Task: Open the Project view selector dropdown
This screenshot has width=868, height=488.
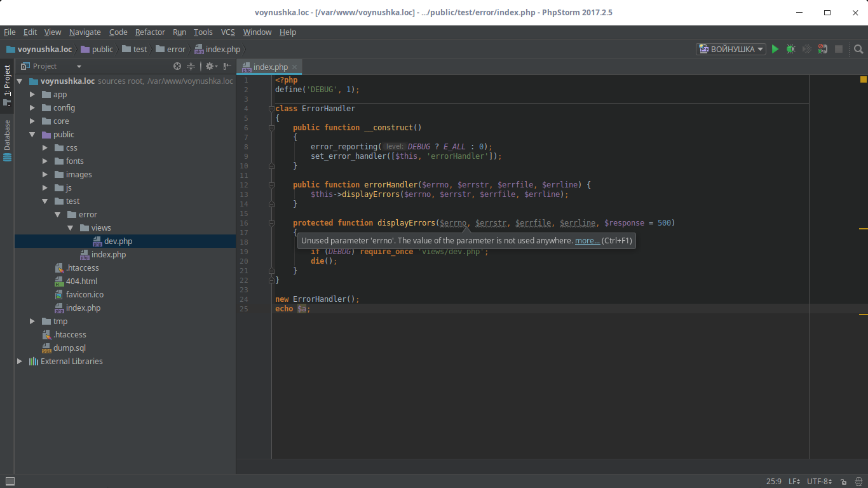Action: coord(51,66)
